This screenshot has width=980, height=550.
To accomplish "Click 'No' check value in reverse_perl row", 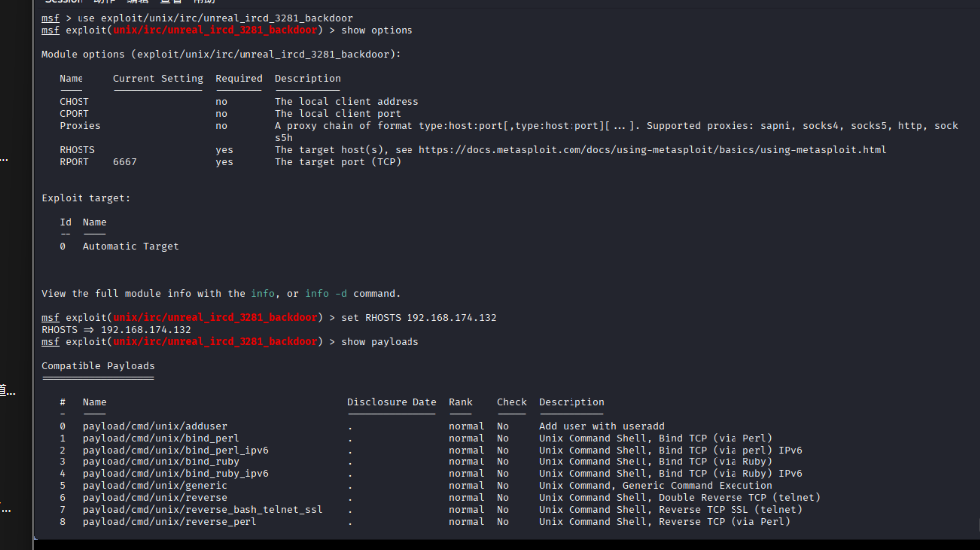I will pyautogui.click(x=503, y=522).
